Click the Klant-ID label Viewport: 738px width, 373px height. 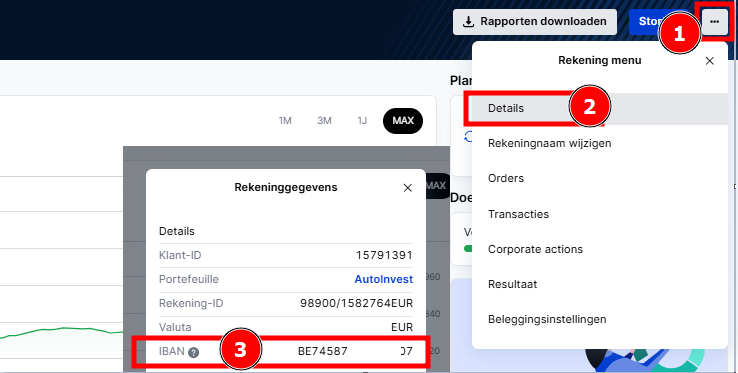tap(180, 255)
